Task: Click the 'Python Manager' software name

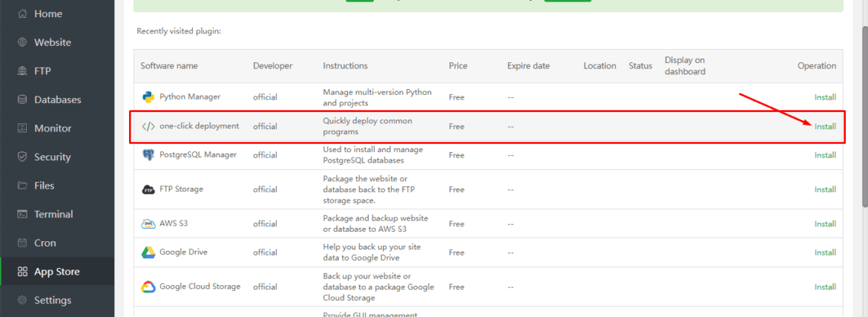Action: (190, 97)
